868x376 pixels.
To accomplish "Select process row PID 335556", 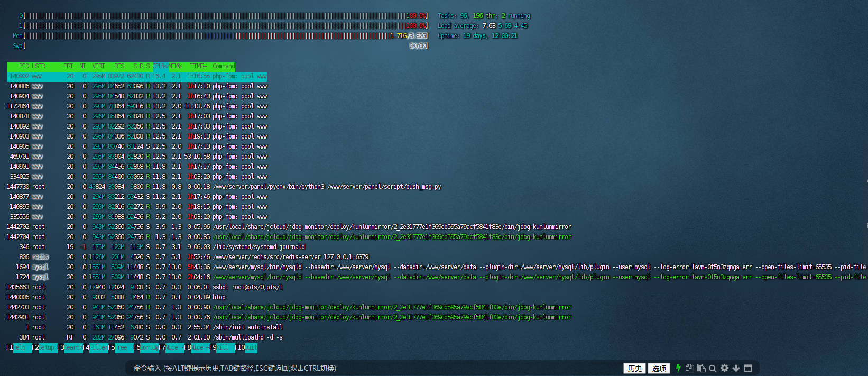I will click(137, 217).
